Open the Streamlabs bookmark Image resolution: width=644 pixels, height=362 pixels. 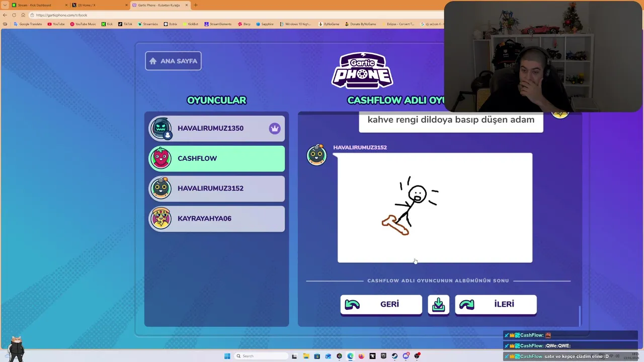(x=148, y=24)
